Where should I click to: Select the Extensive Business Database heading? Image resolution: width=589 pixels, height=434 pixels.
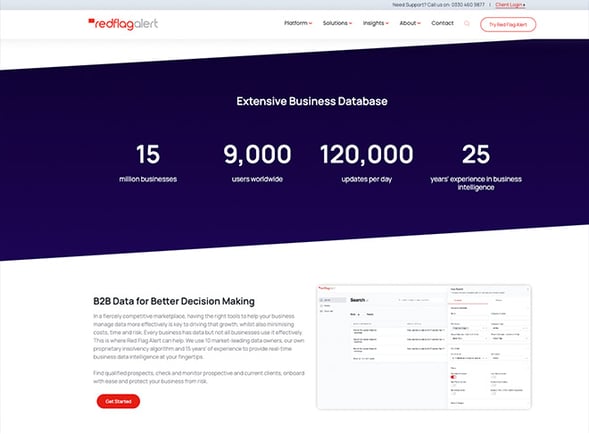[312, 101]
